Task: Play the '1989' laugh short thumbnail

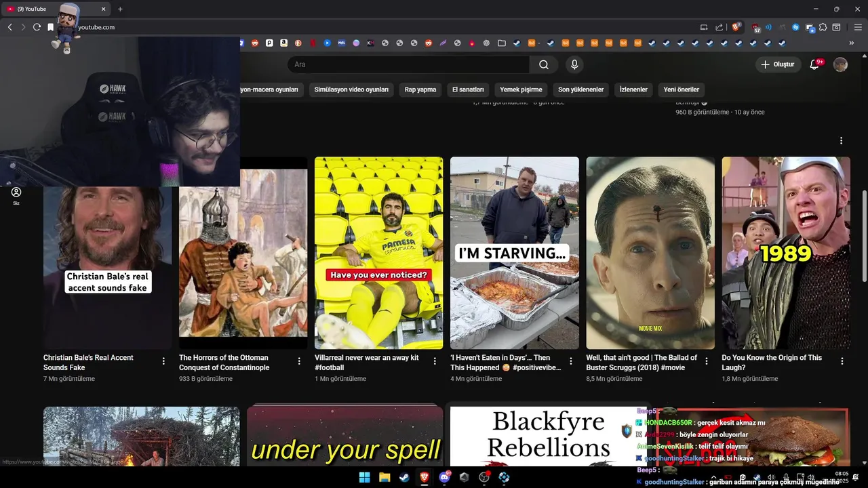Action: pos(786,253)
